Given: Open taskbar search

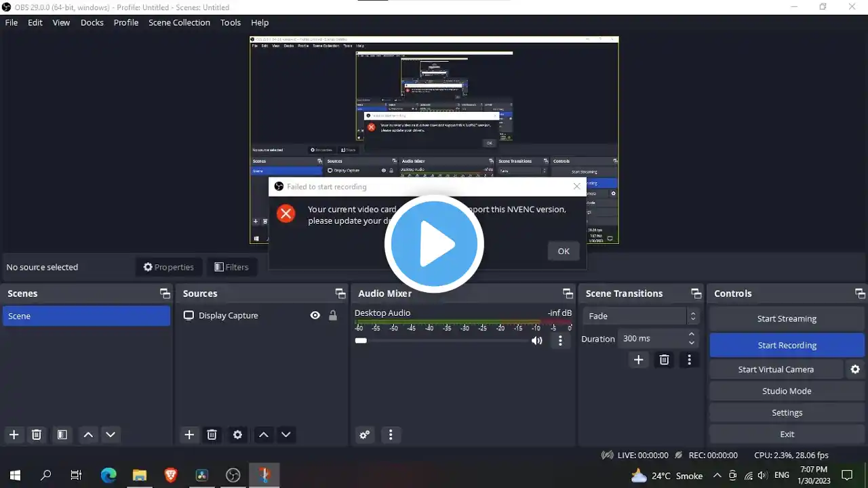Looking at the screenshot, I should click(x=46, y=475).
